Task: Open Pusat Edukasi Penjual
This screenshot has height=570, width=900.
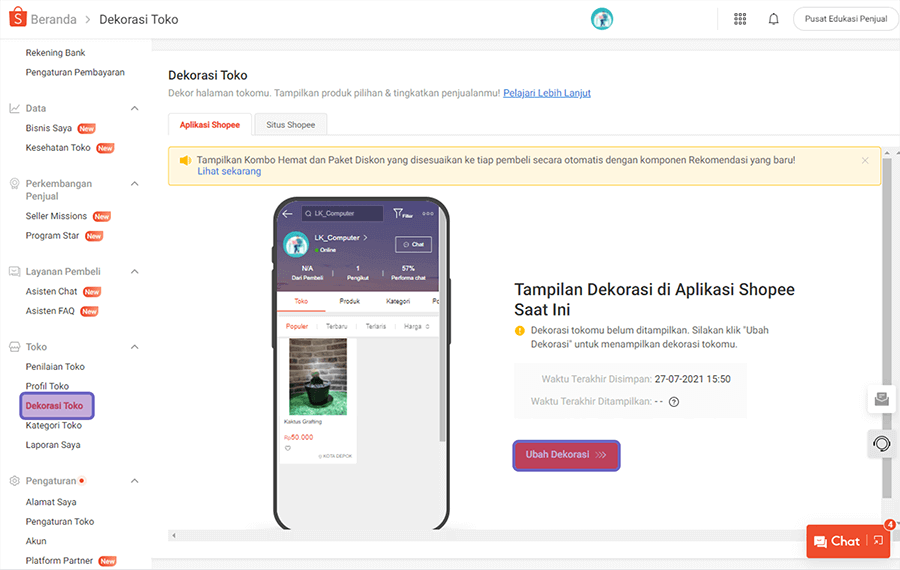Action: (x=845, y=19)
